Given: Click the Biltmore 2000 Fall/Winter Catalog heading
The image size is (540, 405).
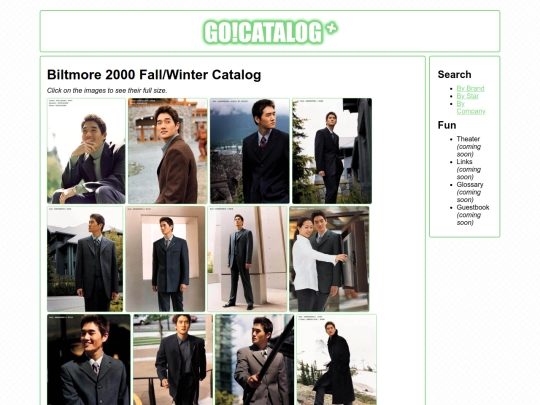Looking at the screenshot, I should click(154, 75).
